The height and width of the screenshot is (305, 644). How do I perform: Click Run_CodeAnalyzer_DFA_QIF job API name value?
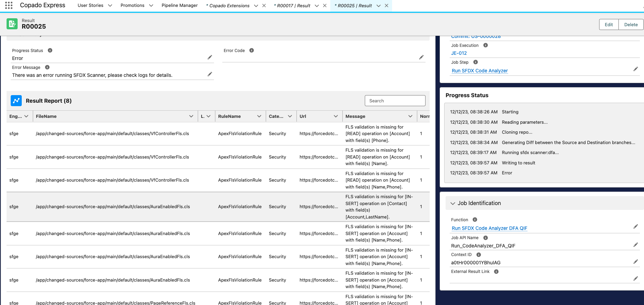pos(483,246)
